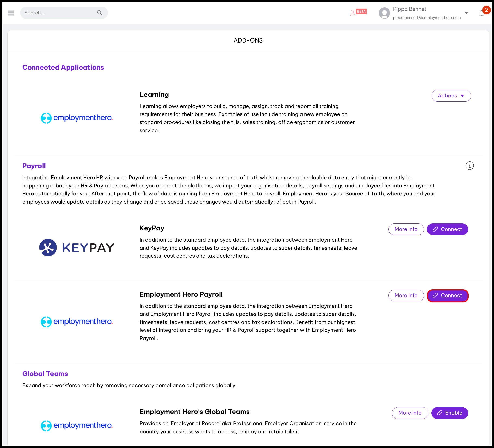Click the Payroll info circle icon
The height and width of the screenshot is (448, 494).
click(x=470, y=166)
